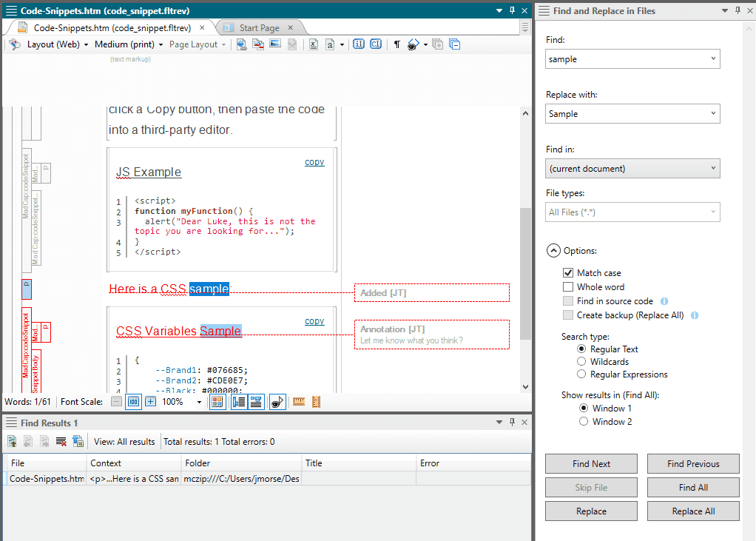Pin the Find and Replace in Files panel
This screenshot has height=541, width=756.
pyautogui.click(x=738, y=10)
